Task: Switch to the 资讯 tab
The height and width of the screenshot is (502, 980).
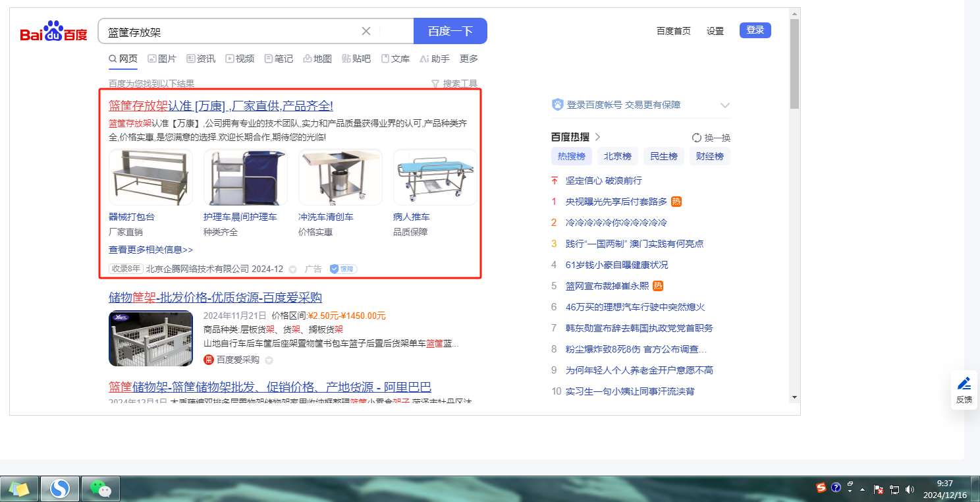Action: pos(201,59)
